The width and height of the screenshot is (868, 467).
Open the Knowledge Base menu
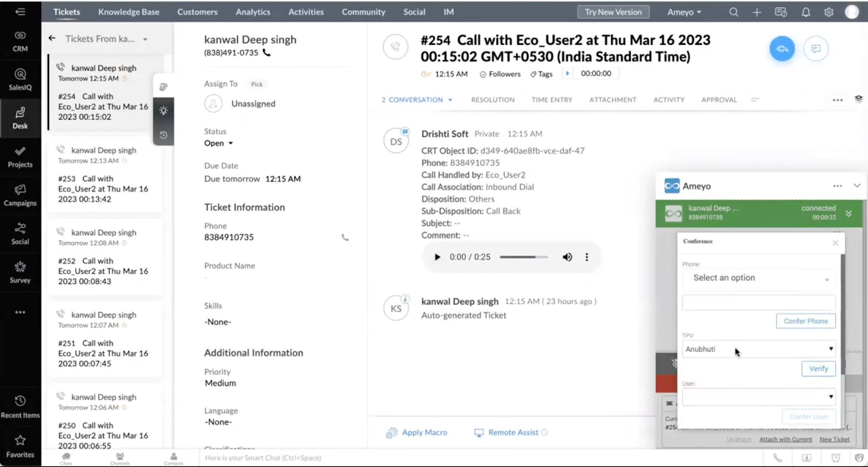click(x=128, y=12)
